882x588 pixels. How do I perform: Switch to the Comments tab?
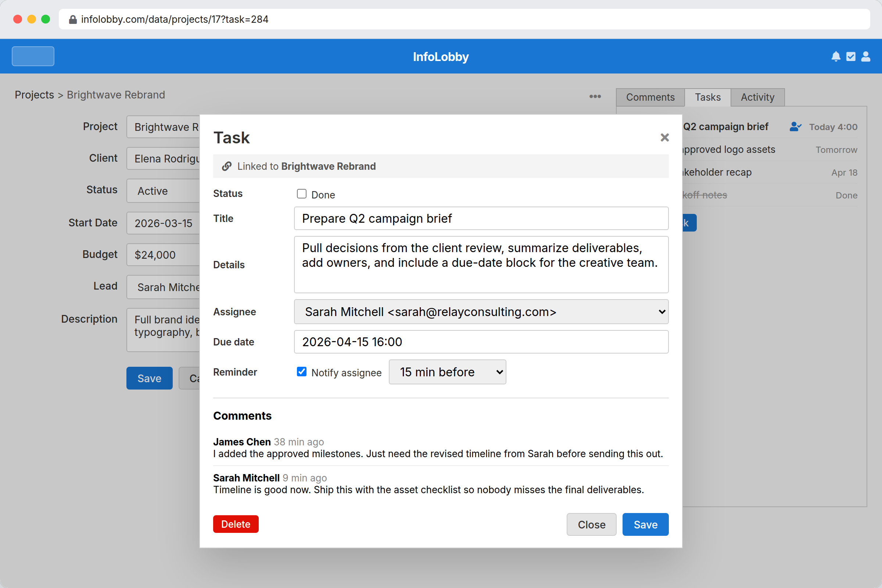650,97
